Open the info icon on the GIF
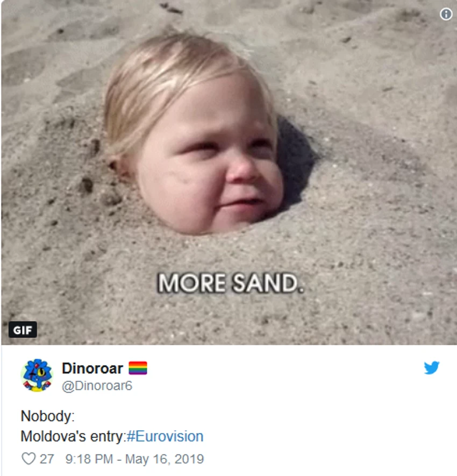457x476 pixels. tap(446, 14)
